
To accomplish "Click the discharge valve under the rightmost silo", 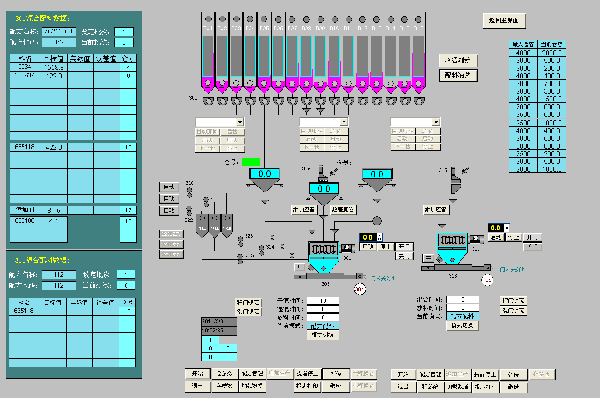I will coord(419,101).
